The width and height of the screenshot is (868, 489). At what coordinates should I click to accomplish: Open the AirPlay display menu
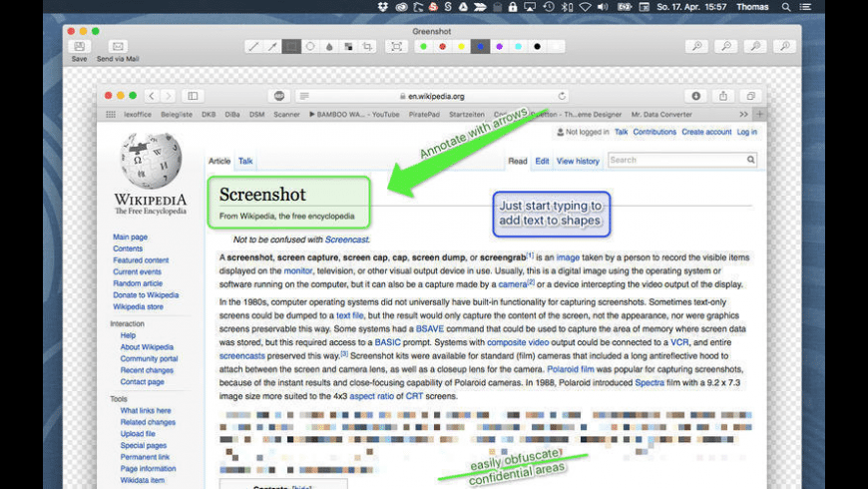coord(530,7)
